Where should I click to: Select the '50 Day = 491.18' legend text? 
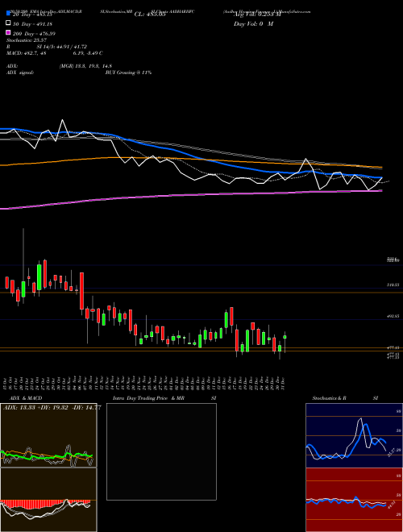click(x=32, y=24)
